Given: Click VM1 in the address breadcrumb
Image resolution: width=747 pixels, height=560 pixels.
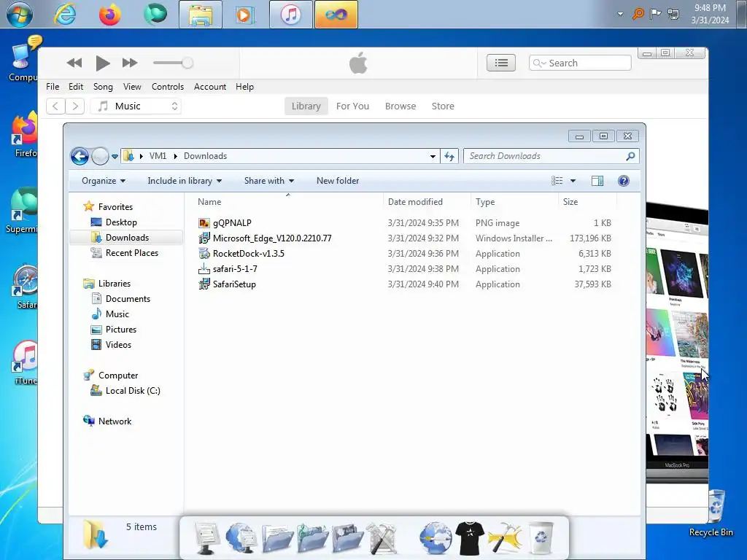Looking at the screenshot, I should coord(158,156).
